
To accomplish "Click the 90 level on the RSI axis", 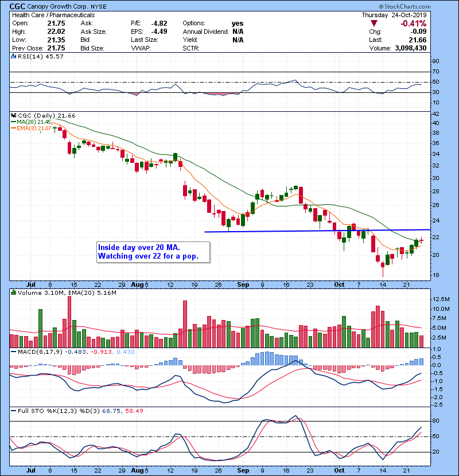I will pos(435,61).
